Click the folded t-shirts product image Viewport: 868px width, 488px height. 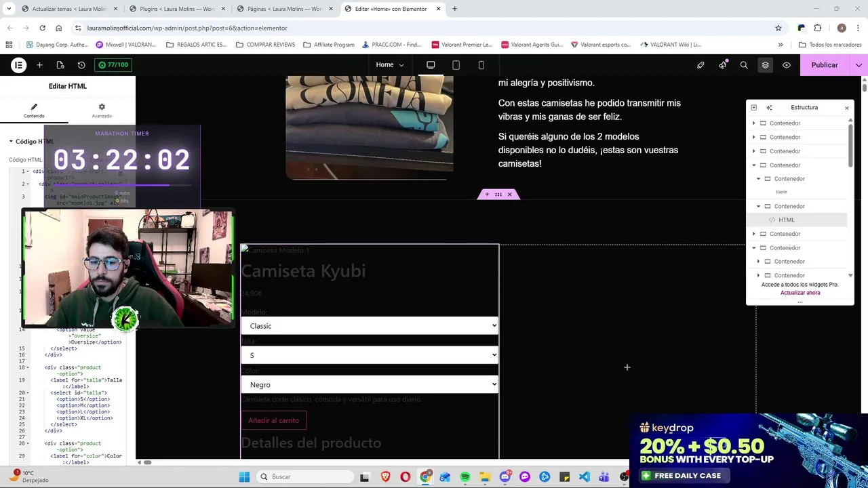tap(370, 127)
